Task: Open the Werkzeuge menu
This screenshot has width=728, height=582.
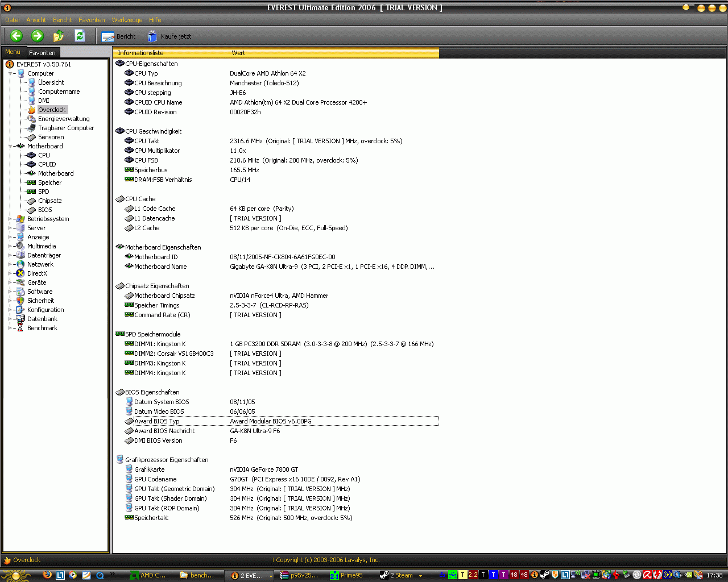Action: coord(127,20)
